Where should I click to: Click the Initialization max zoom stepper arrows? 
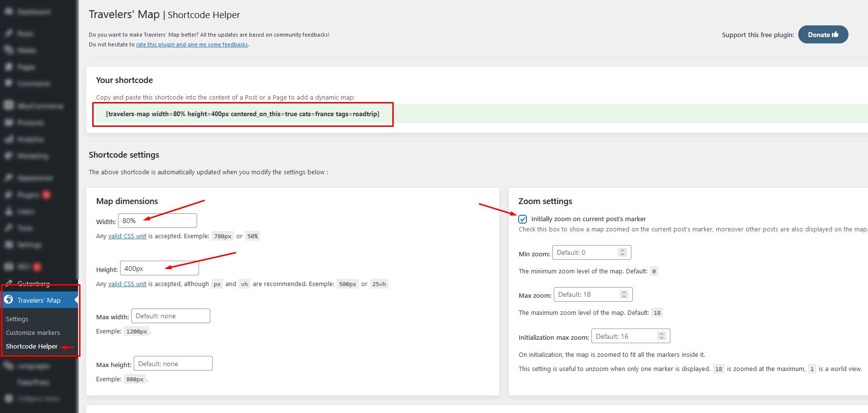[x=662, y=336]
